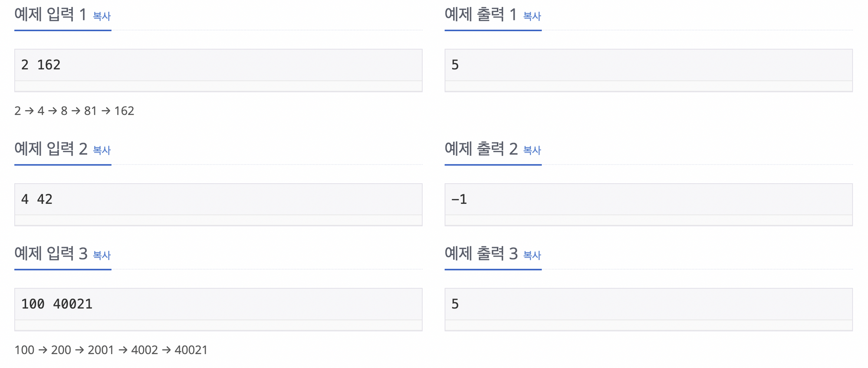This screenshot has width=868, height=368.
Task: Copy example output 1 via 복사 link
Action: pos(532,16)
